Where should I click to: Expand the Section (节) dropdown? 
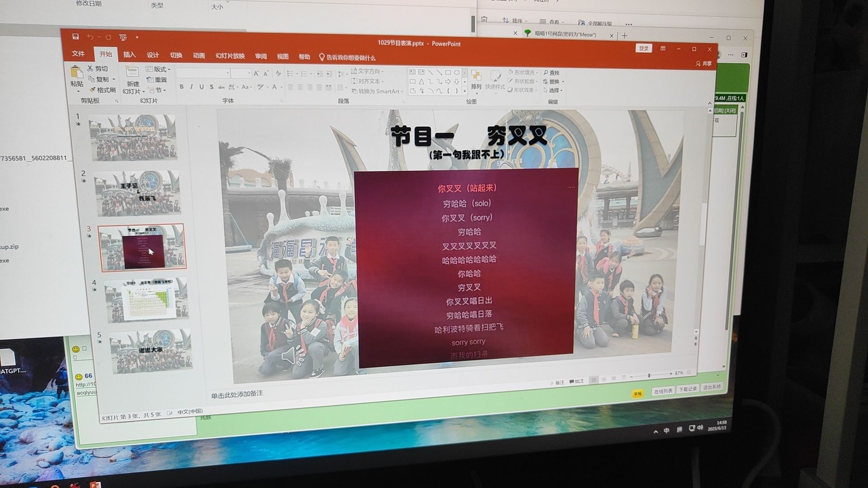click(158, 90)
